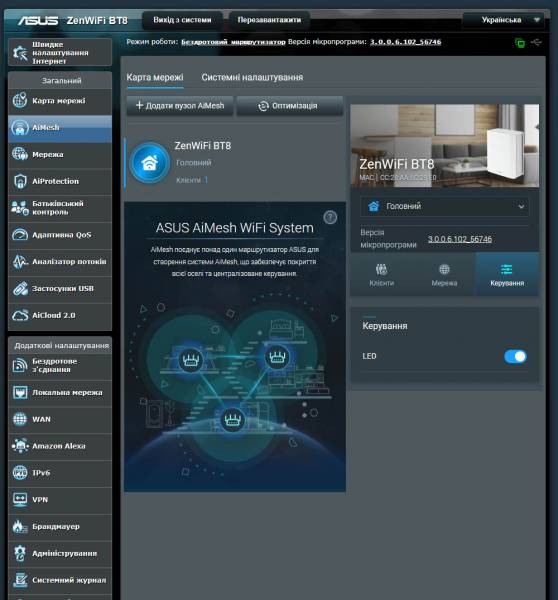This screenshot has width=558, height=600.
Task: Open VPN monitor icon
Action: point(20,499)
